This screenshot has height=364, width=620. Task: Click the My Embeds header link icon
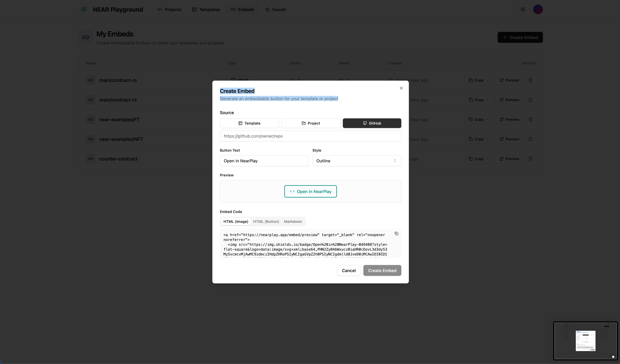(x=86, y=37)
